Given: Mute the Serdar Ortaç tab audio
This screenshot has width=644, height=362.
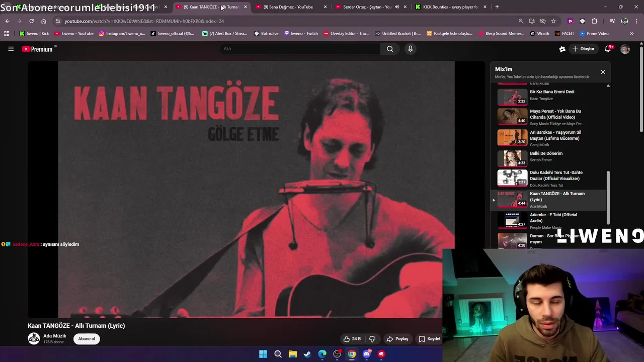Looking at the screenshot, I should pos(397,7).
